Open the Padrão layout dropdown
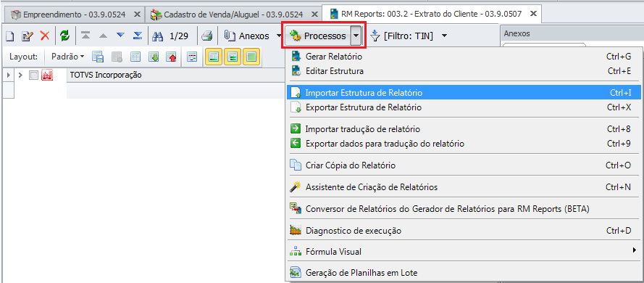This screenshot has width=644, height=283. pyautogui.click(x=68, y=57)
